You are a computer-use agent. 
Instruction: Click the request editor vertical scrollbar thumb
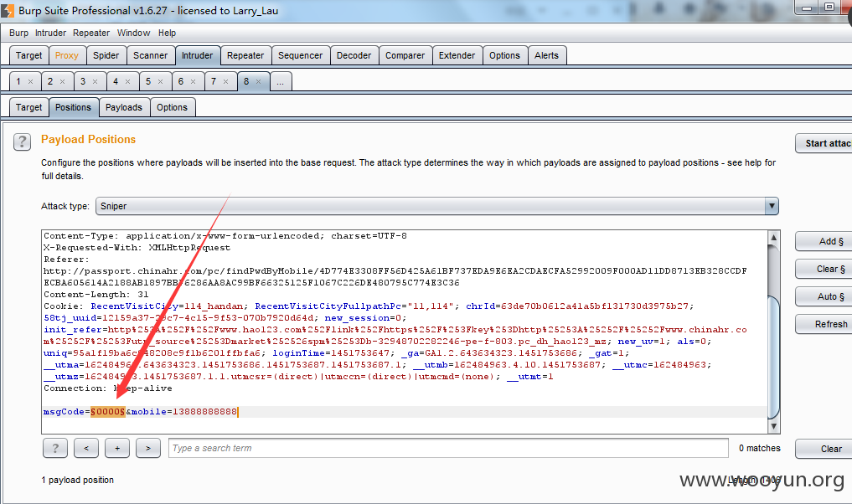coord(774,358)
